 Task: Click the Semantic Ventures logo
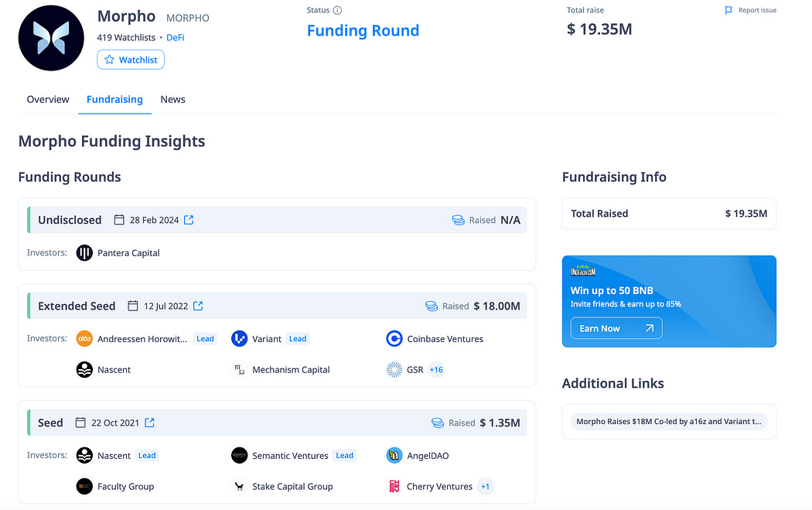pyautogui.click(x=239, y=455)
